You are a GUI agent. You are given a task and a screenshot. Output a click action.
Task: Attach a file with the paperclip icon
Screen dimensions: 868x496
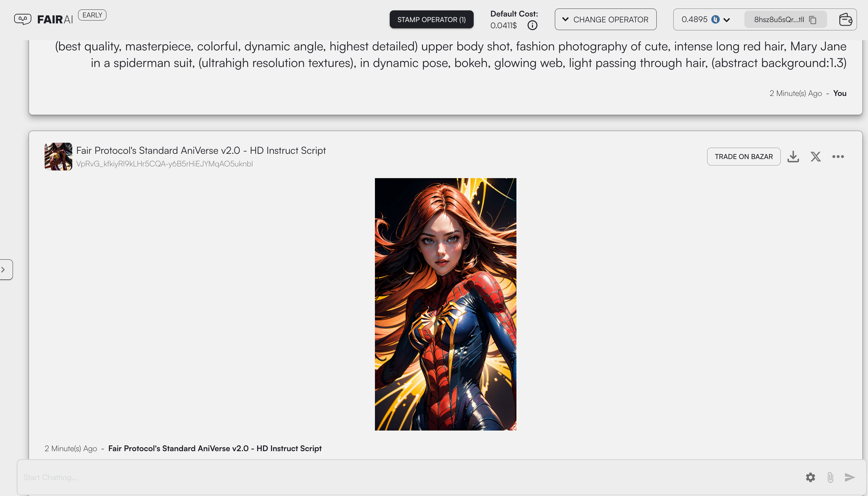click(830, 477)
